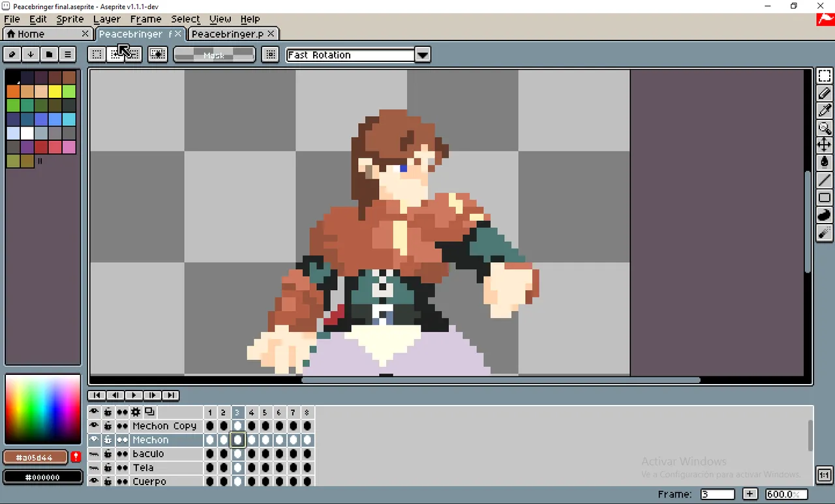Click the red color warning icon
The height and width of the screenshot is (504, 835).
(x=76, y=457)
